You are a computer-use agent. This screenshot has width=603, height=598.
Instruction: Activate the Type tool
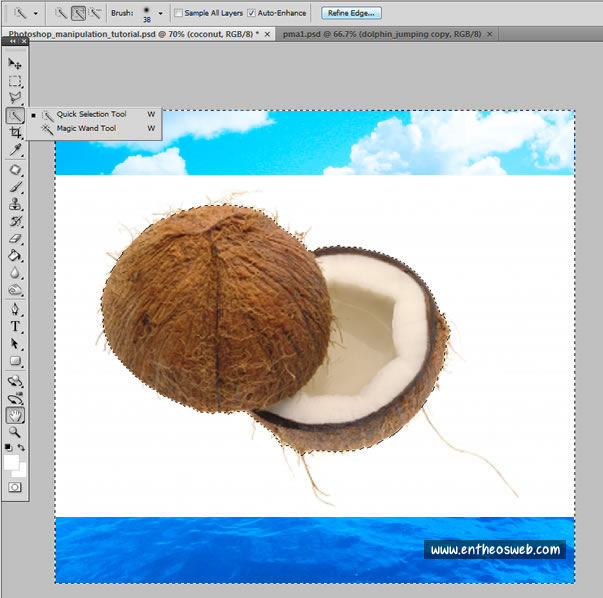[x=15, y=326]
